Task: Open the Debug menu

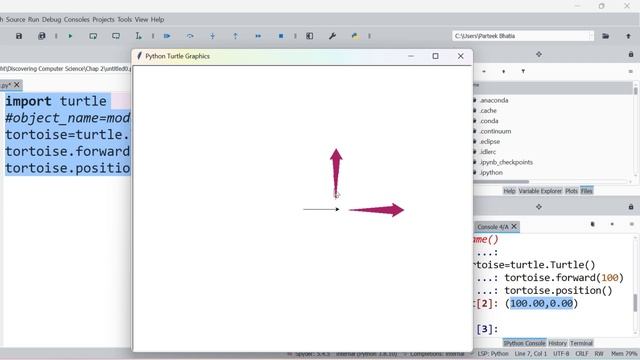Action: click(x=51, y=20)
